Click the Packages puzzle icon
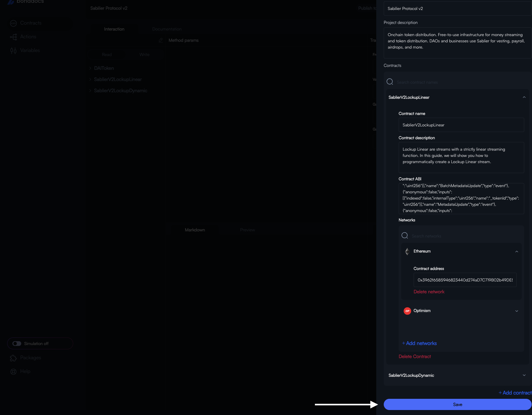 pos(13,358)
